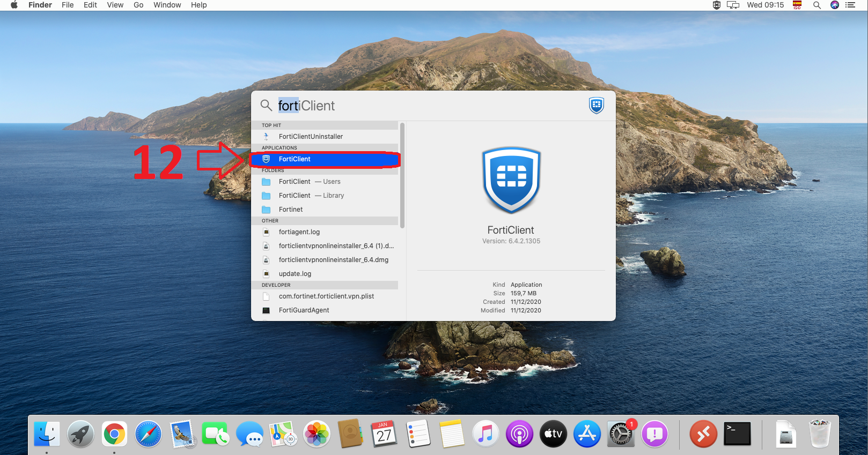Click the Spotlight search text field
This screenshot has width=868, height=455.
[x=429, y=106]
